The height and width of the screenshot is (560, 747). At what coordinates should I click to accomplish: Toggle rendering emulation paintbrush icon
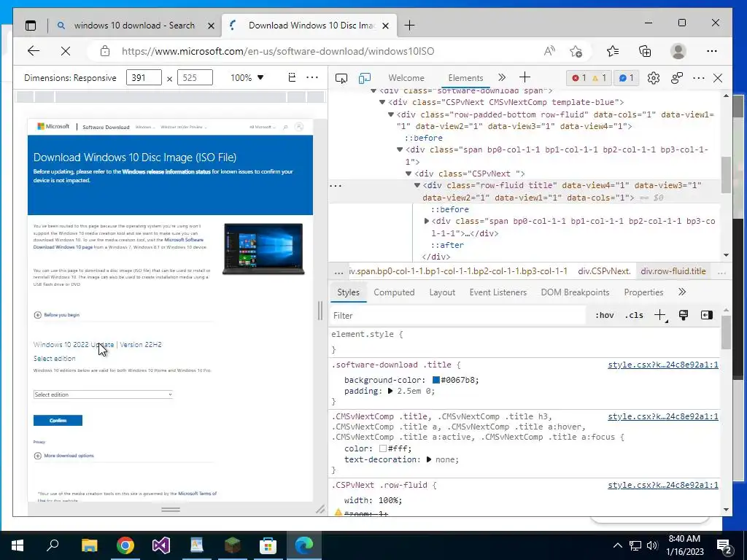(x=684, y=315)
